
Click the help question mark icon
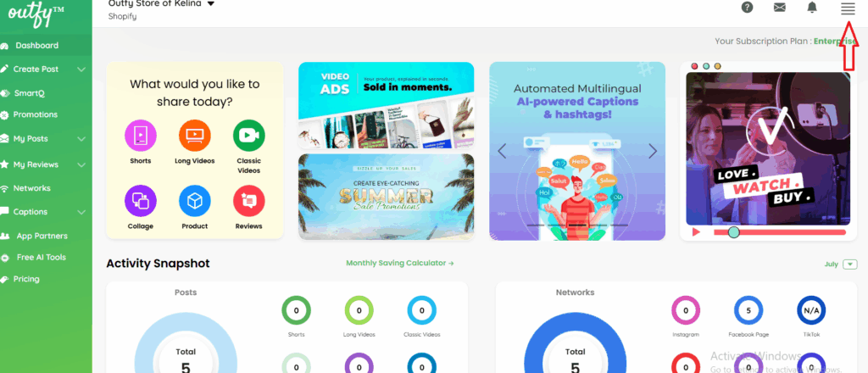point(748,7)
